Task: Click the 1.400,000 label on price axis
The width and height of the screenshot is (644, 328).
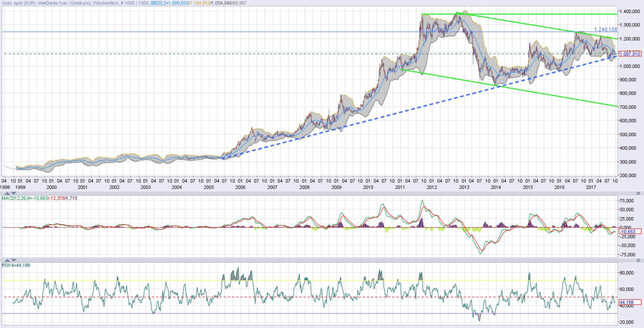Action: [630, 13]
